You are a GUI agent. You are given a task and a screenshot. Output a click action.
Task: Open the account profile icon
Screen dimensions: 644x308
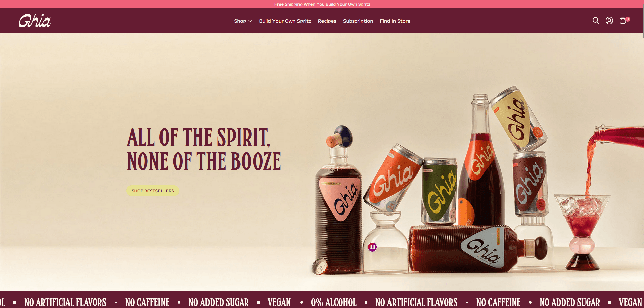[609, 21]
